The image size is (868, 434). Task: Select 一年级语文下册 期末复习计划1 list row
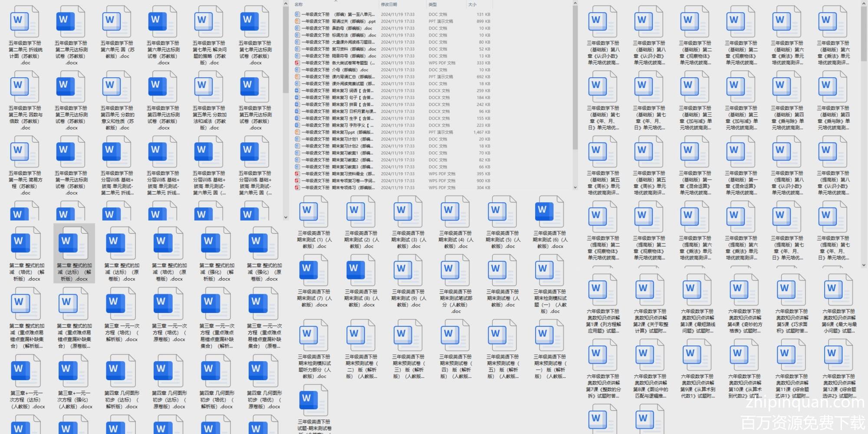pyautogui.click(x=339, y=139)
